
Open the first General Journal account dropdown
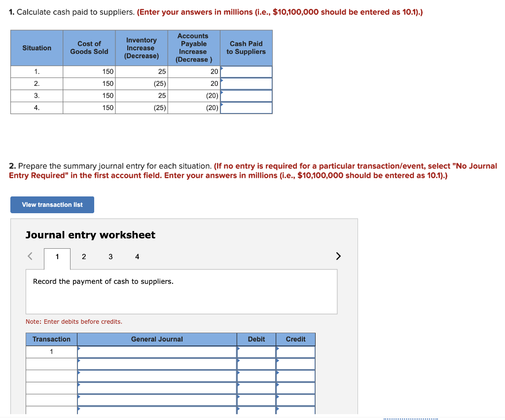click(x=156, y=351)
